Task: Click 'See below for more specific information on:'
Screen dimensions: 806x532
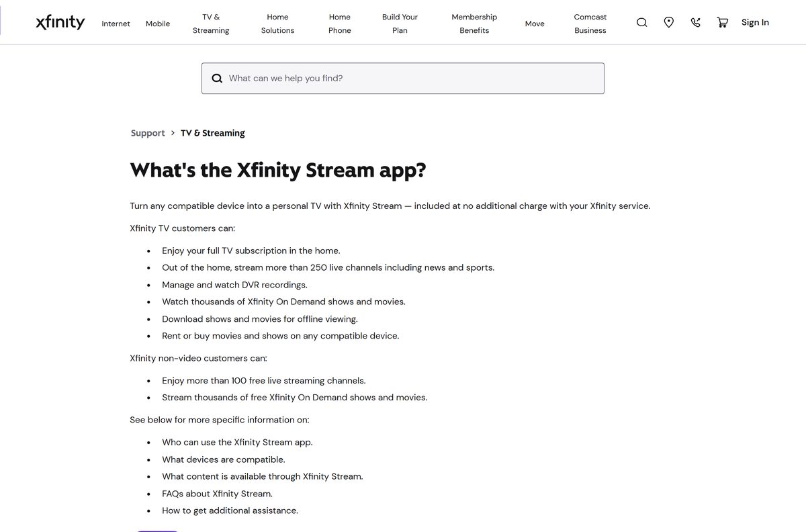Action: 220,420
